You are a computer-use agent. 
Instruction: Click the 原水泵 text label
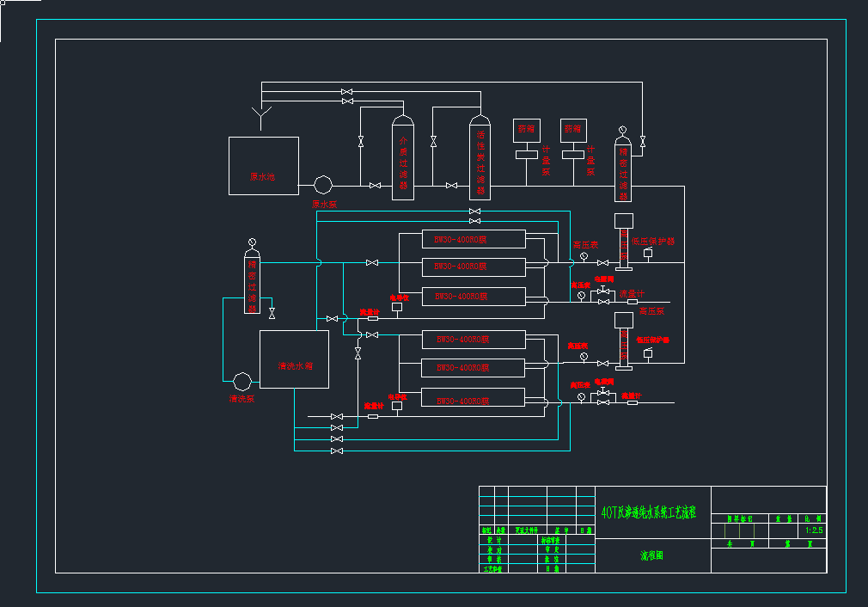pyautogui.click(x=324, y=205)
